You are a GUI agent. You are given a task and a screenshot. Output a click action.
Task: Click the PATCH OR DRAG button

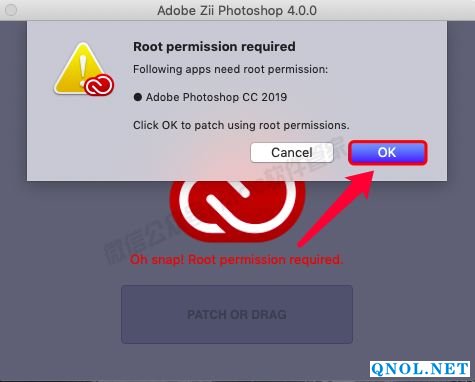tap(237, 314)
